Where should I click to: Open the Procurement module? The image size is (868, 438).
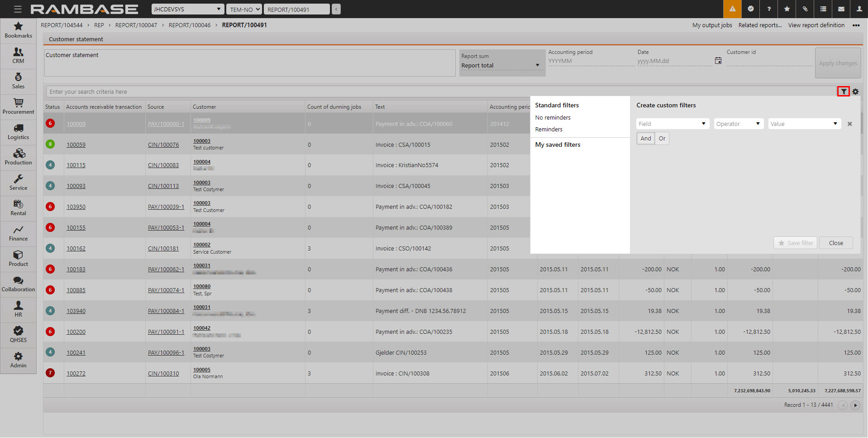(x=18, y=106)
